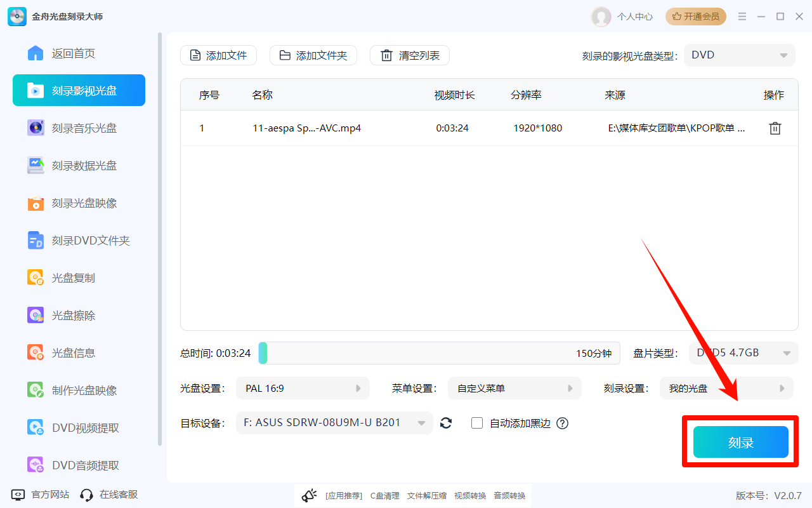Click the user avatar icon

601,17
